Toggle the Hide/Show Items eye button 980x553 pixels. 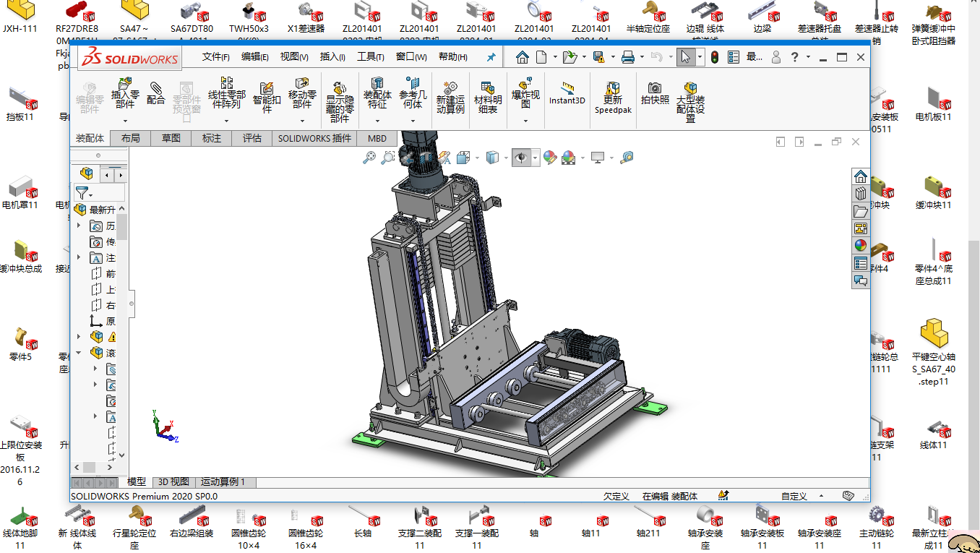pos(520,158)
